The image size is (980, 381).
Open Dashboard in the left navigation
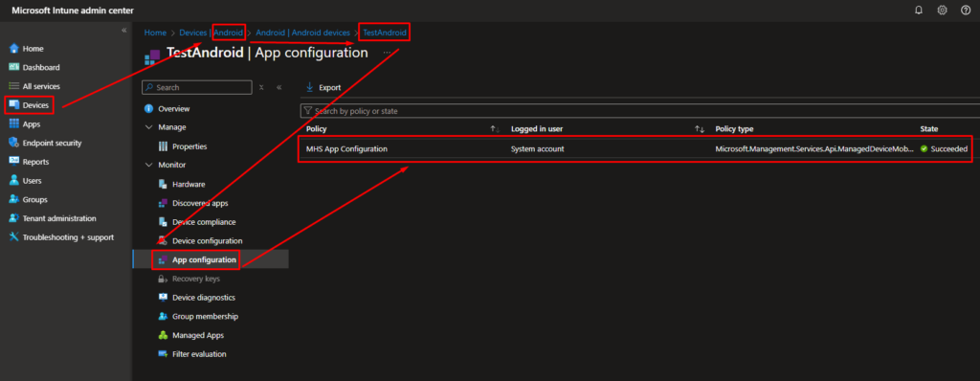41,68
